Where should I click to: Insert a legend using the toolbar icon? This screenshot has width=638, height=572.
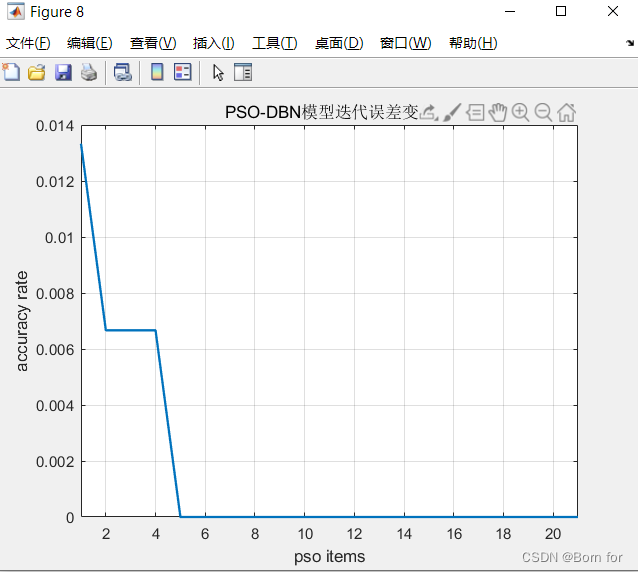tap(183, 72)
